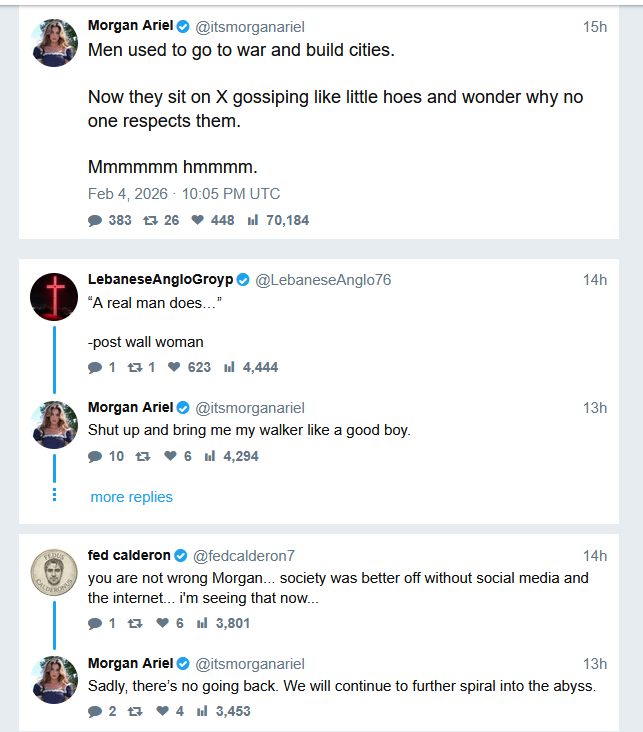
Task: Open view stats showing 70,184
Action: click(x=253, y=220)
